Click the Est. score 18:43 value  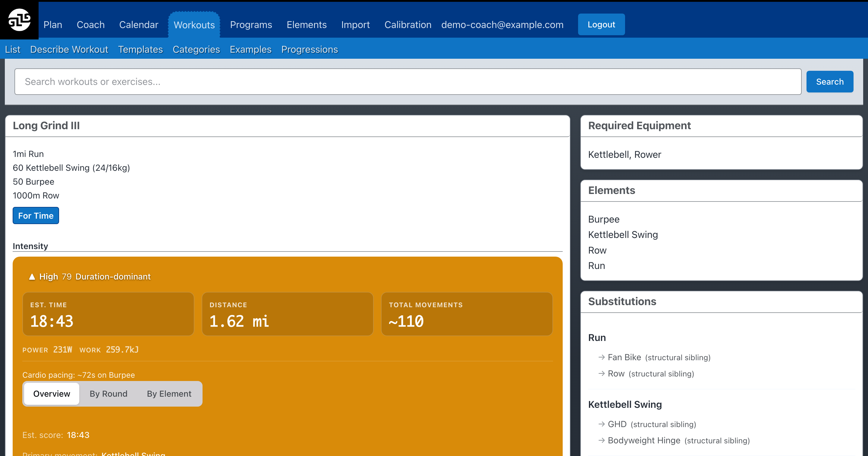(x=78, y=435)
